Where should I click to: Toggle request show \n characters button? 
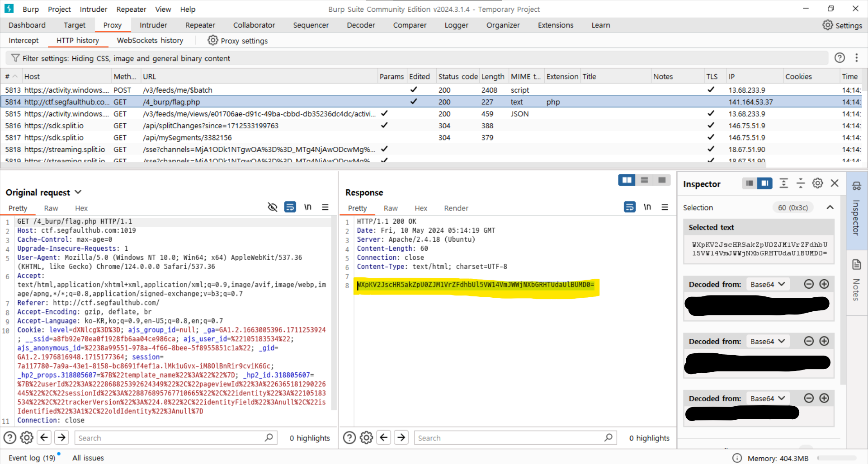[308, 207]
